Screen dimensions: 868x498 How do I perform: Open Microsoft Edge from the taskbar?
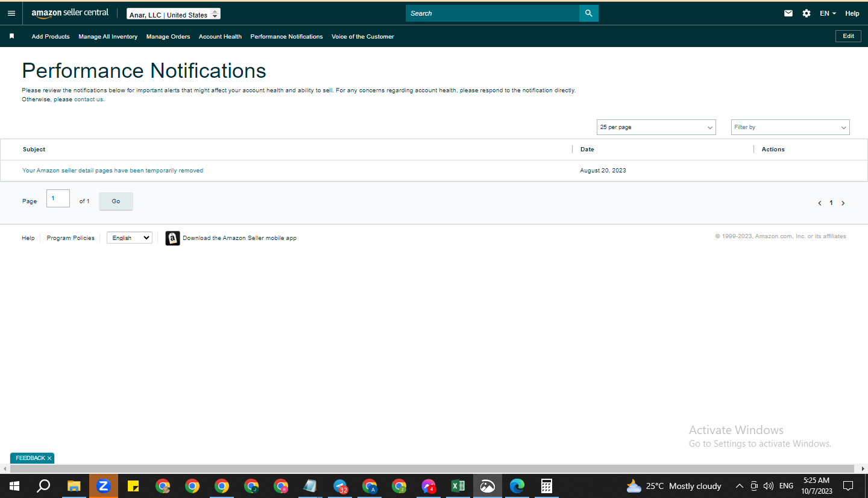tap(517, 486)
